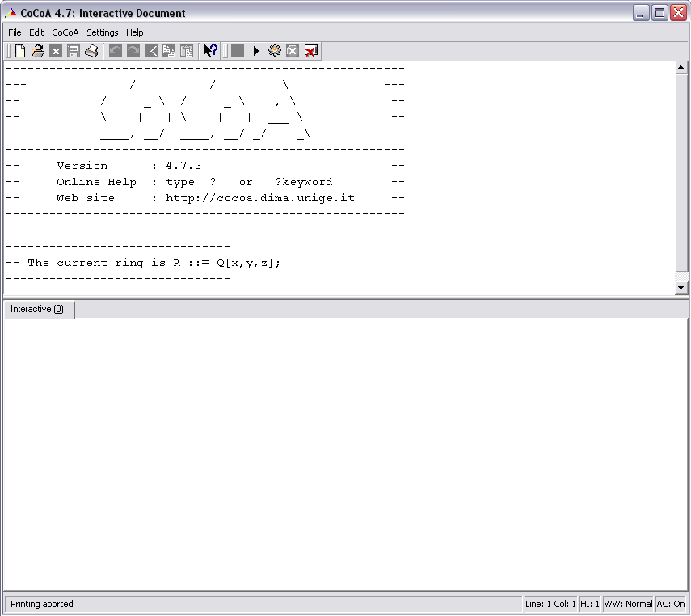Minimize the CoCoA window
Image resolution: width=691 pixels, height=616 pixels.
pyautogui.click(x=641, y=13)
